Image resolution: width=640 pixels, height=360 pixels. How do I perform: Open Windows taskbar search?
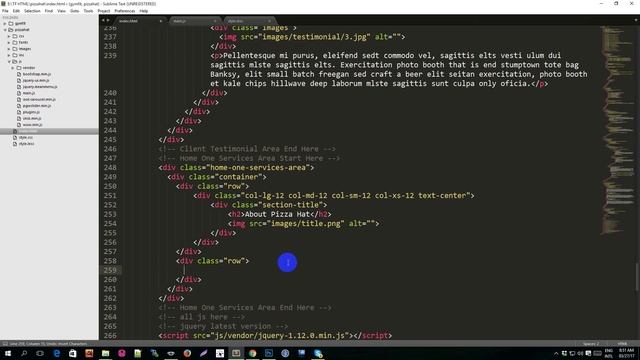[24, 353]
